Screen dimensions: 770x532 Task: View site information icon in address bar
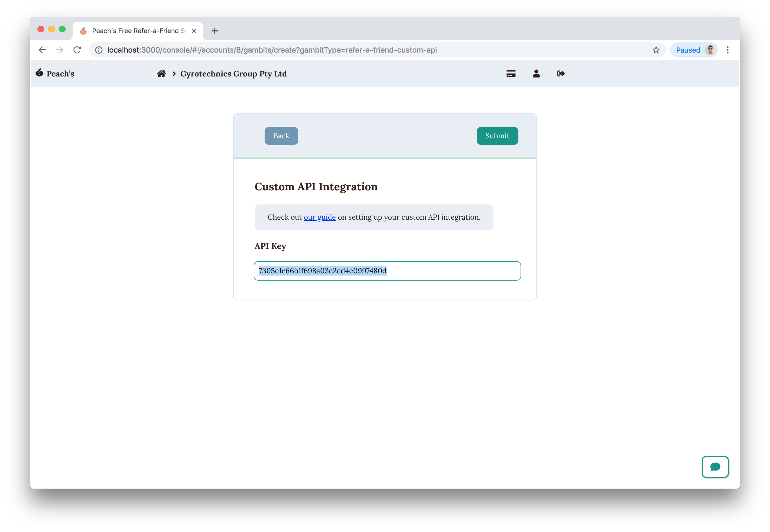click(99, 50)
